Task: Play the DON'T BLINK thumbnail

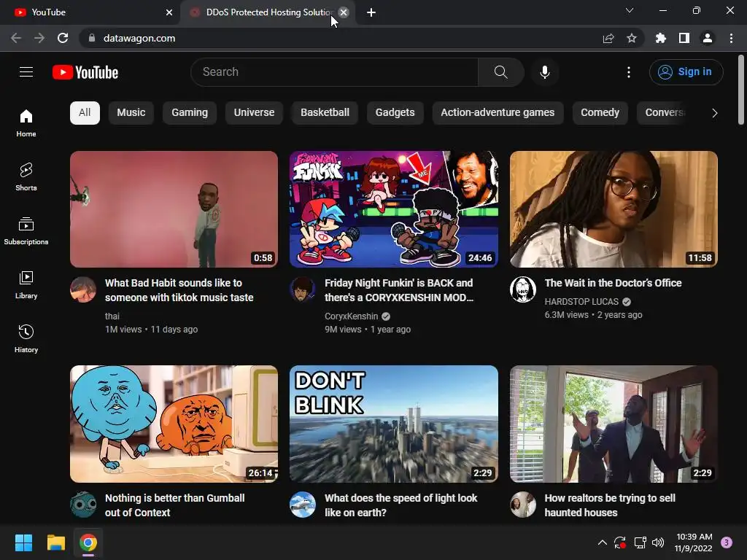Action: click(394, 424)
